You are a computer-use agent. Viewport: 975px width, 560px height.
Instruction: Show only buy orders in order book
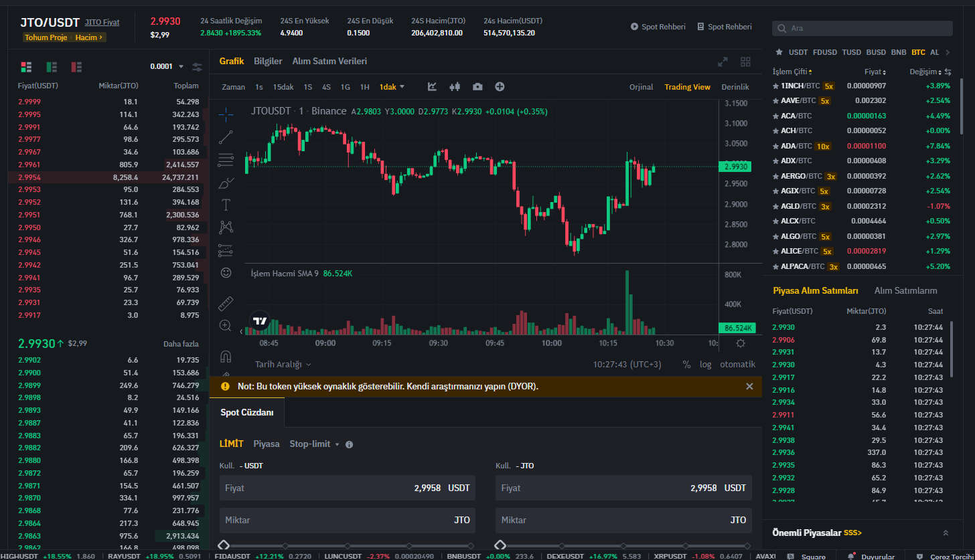click(52, 67)
